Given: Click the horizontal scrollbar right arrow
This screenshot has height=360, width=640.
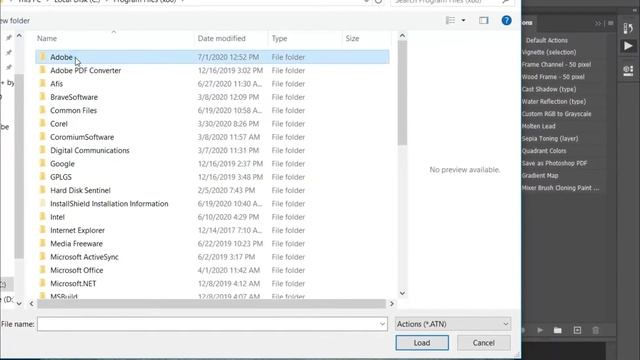Looking at the screenshot, I should (x=392, y=304).
